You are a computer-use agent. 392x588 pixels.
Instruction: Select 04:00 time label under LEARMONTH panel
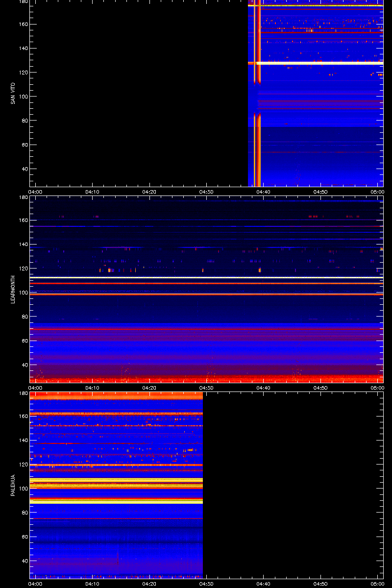coord(36,388)
